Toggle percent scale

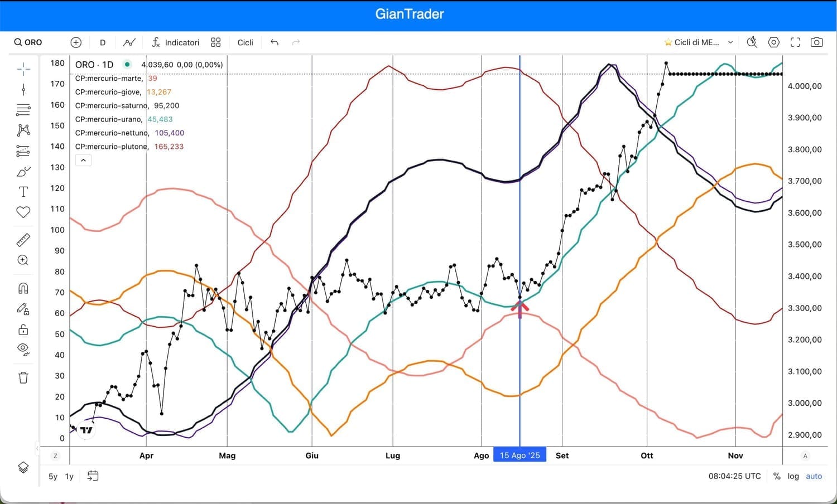pyautogui.click(x=777, y=476)
